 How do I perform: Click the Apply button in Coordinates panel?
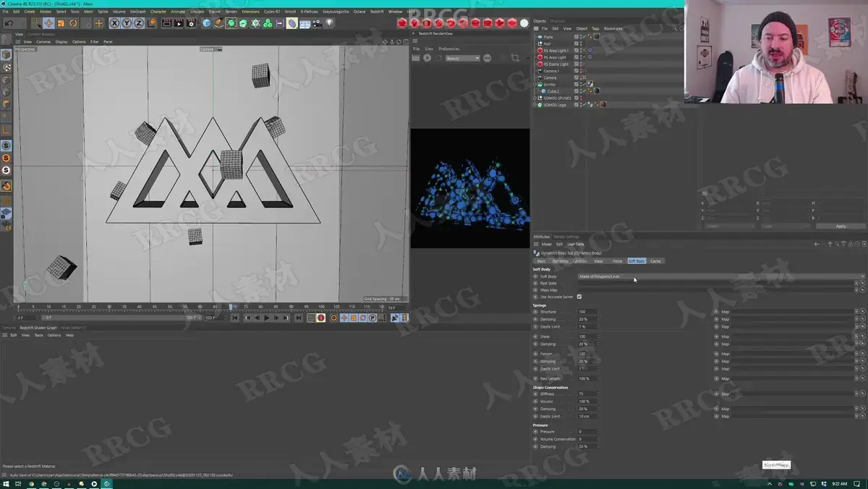(841, 226)
